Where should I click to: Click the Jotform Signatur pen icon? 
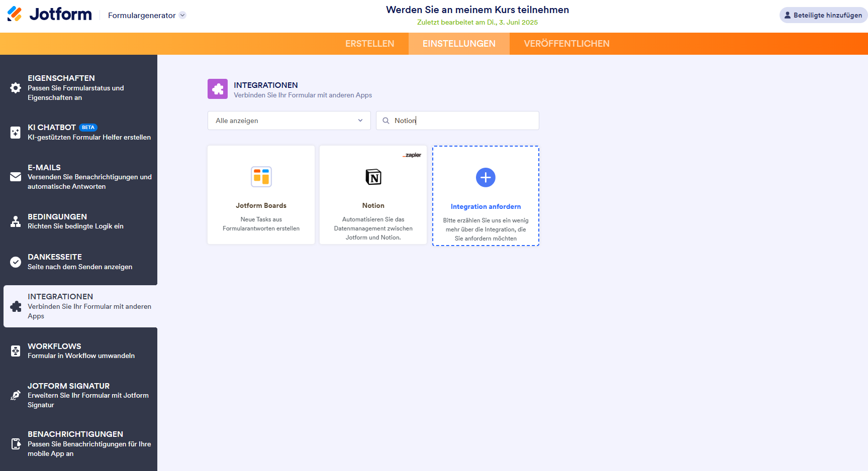(x=16, y=395)
